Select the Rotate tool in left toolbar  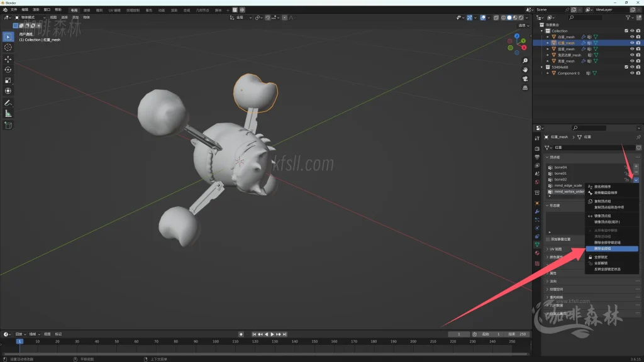pyautogui.click(x=8, y=70)
